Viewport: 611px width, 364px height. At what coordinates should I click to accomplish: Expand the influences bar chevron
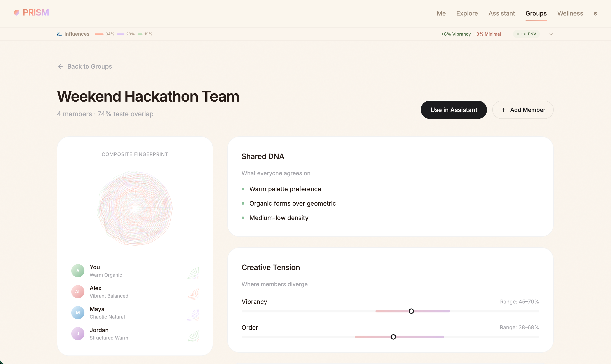(551, 34)
